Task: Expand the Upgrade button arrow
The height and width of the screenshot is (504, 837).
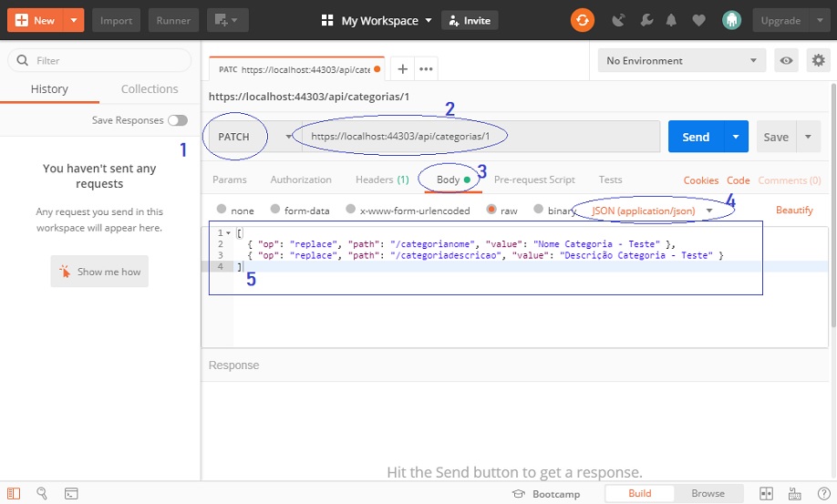Action: click(x=820, y=20)
